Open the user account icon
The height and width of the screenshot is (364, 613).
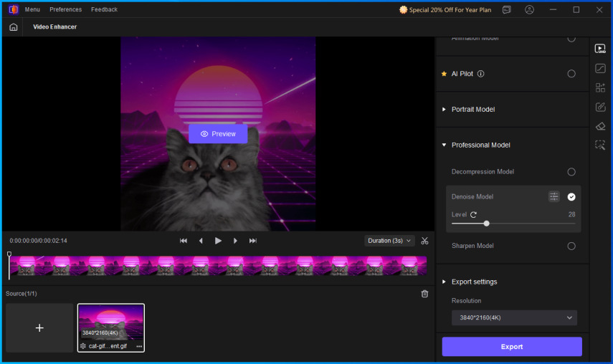[x=529, y=10]
